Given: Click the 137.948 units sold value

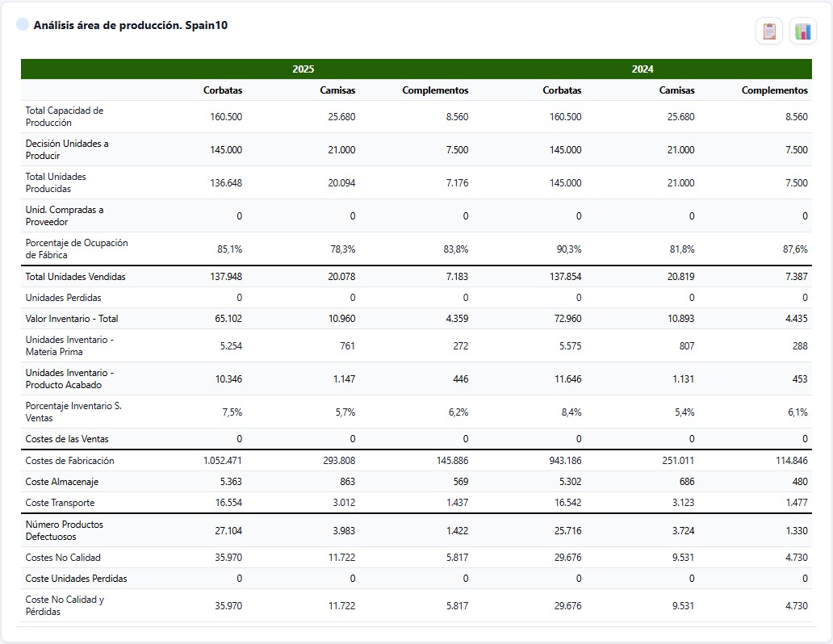Looking at the screenshot, I should pyautogui.click(x=226, y=277).
